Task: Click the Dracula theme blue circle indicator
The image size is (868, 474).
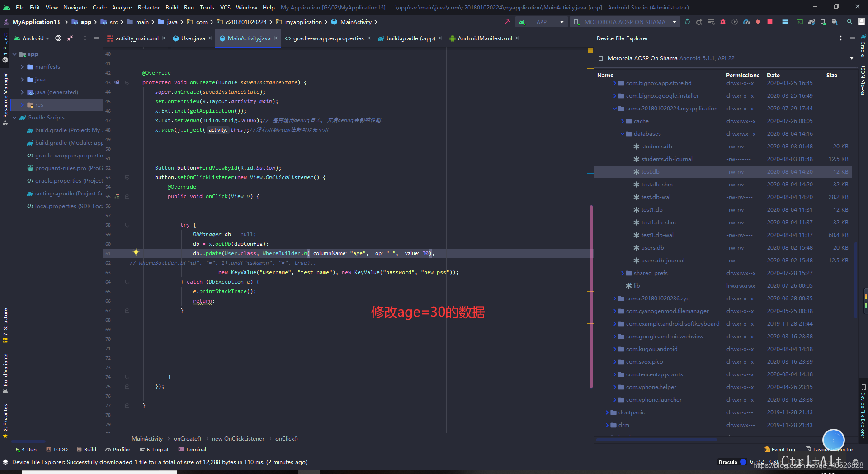Action: [743, 462]
